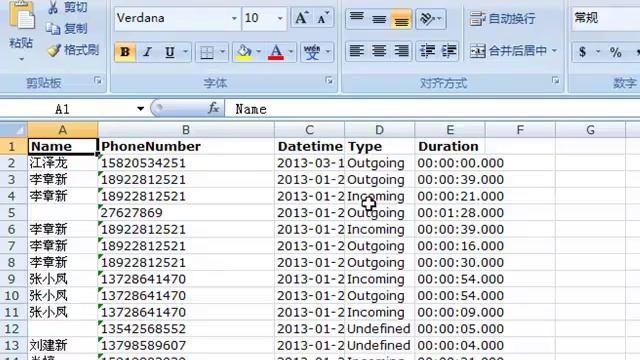Click cell containing 27627869
640x360 pixels.
tap(186, 213)
